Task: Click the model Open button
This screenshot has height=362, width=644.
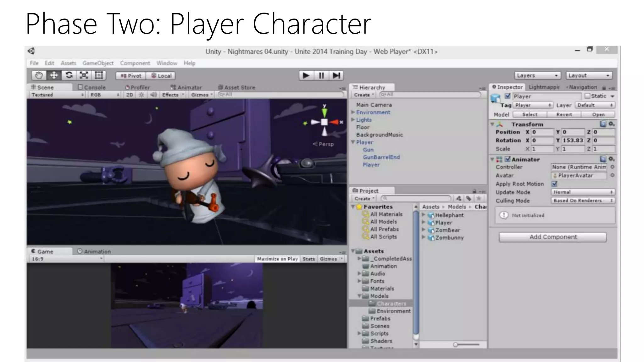Action: click(598, 114)
